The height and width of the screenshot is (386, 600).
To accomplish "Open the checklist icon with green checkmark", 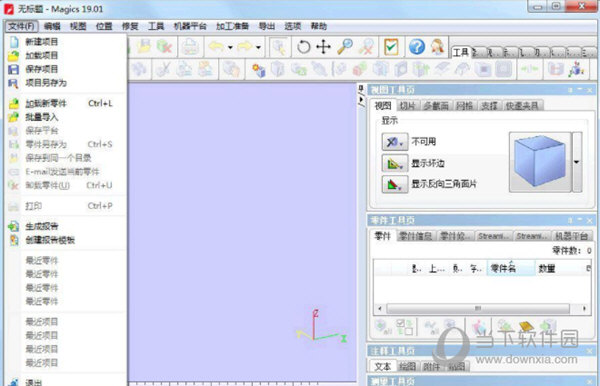I will point(391,47).
